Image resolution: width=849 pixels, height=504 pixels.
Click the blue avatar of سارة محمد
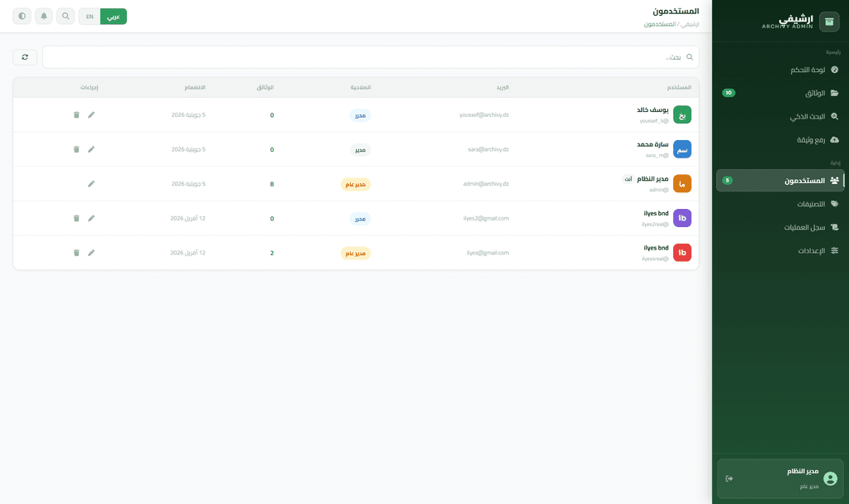(x=682, y=149)
